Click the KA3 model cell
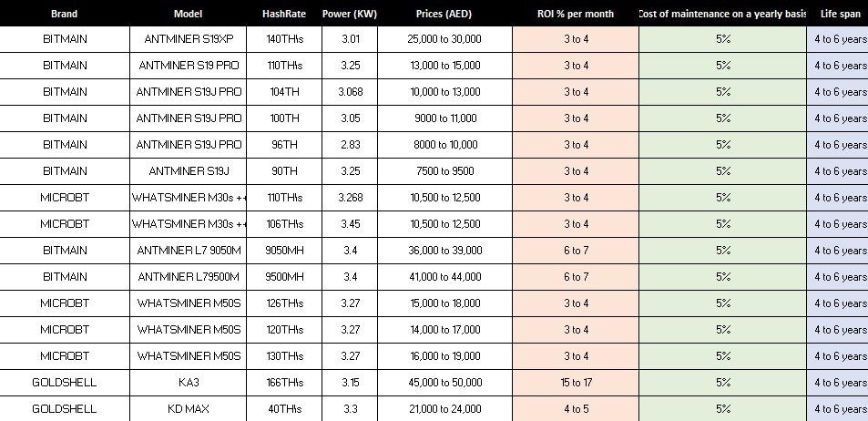 pos(189,383)
